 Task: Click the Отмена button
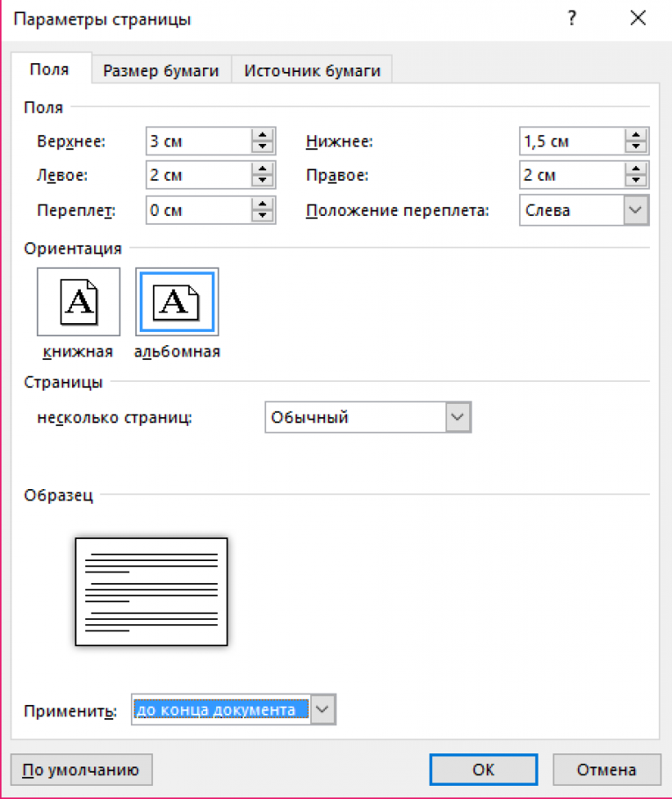tap(607, 769)
